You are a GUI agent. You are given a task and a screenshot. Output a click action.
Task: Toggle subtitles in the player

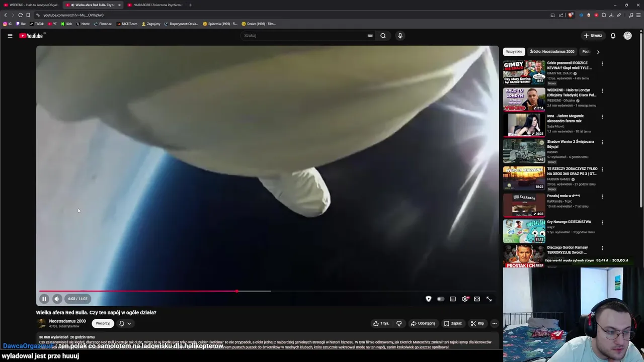453,299
